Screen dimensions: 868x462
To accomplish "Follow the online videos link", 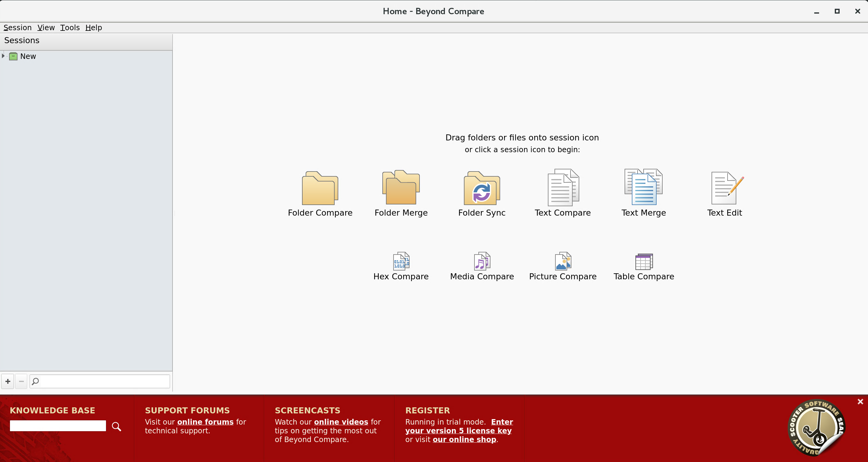I will (x=341, y=422).
